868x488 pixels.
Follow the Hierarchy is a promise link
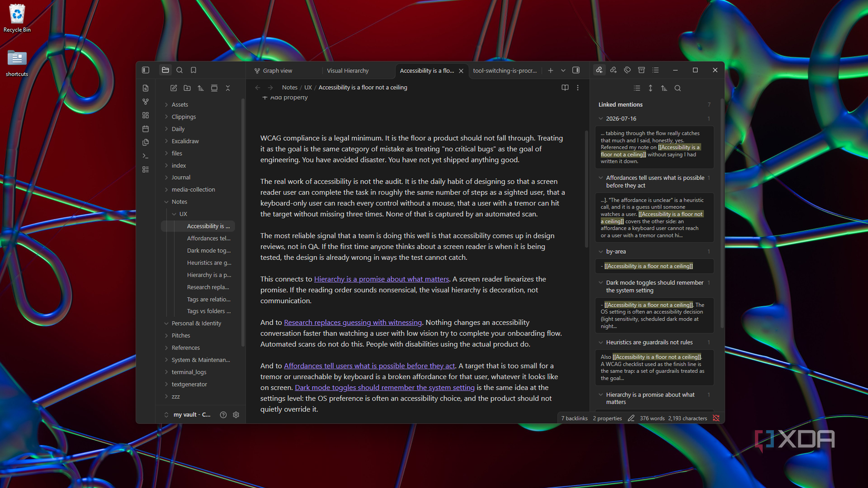pyautogui.click(x=381, y=279)
